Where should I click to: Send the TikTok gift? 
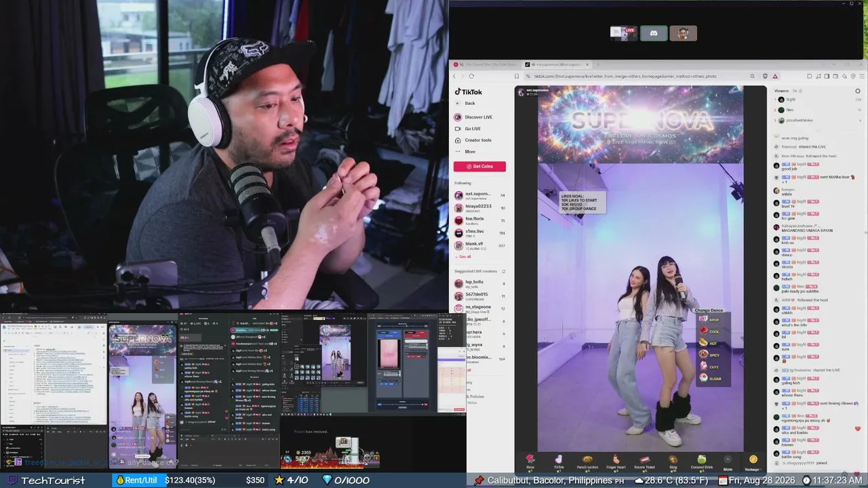(558, 461)
